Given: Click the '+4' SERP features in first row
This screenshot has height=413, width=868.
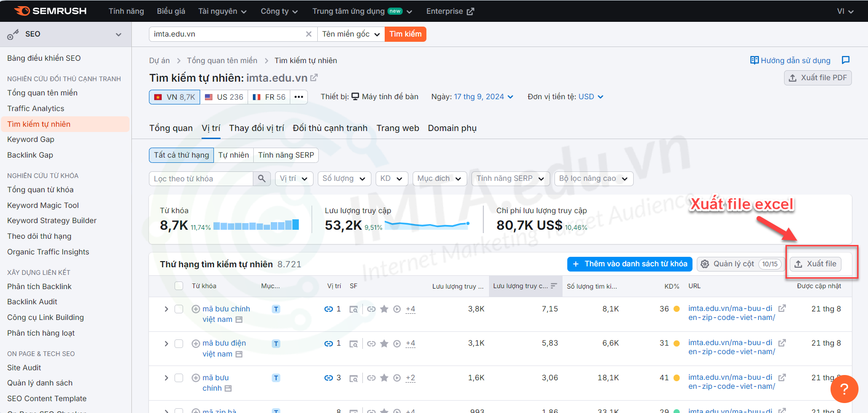Looking at the screenshot, I should [411, 309].
